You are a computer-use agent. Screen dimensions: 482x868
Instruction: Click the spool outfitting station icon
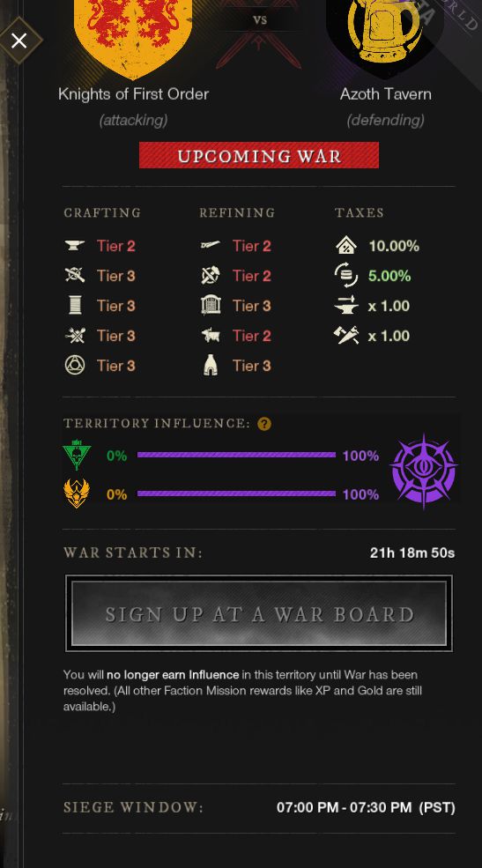tap(75, 305)
